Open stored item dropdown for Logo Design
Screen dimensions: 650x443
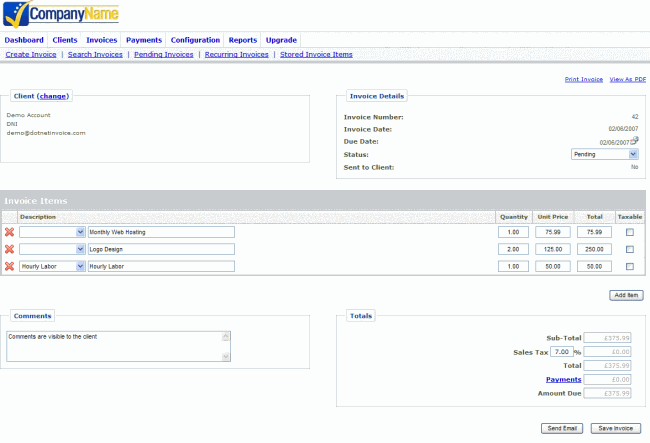tap(52, 249)
